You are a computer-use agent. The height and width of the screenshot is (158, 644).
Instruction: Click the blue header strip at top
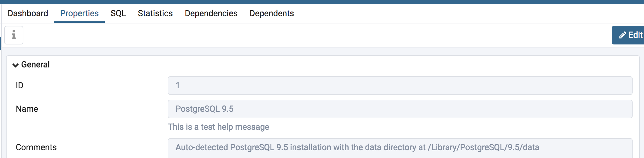pos(322,2)
